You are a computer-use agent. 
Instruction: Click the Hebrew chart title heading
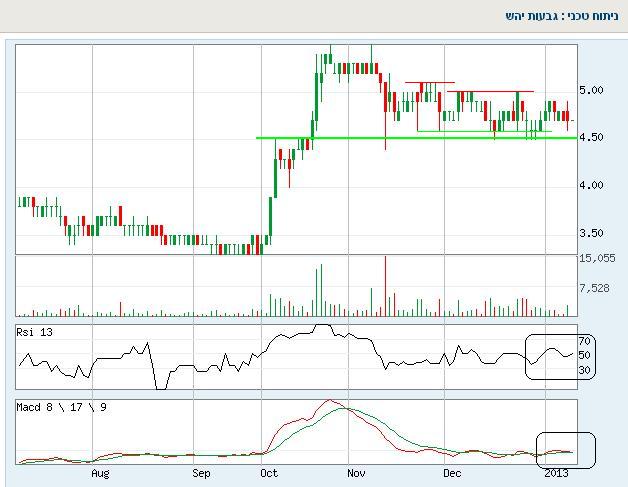[x=562, y=16]
